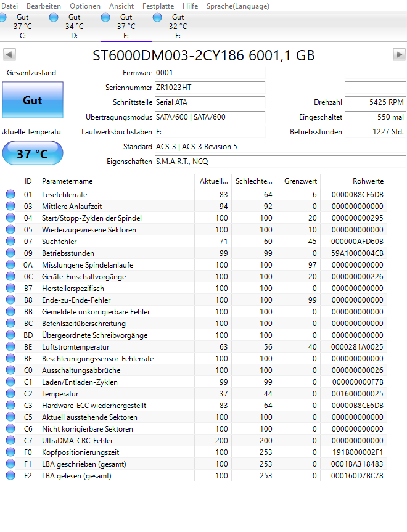Click status orb for Kopfpositionierungszeit
407x532 pixels.
[x=10, y=452]
